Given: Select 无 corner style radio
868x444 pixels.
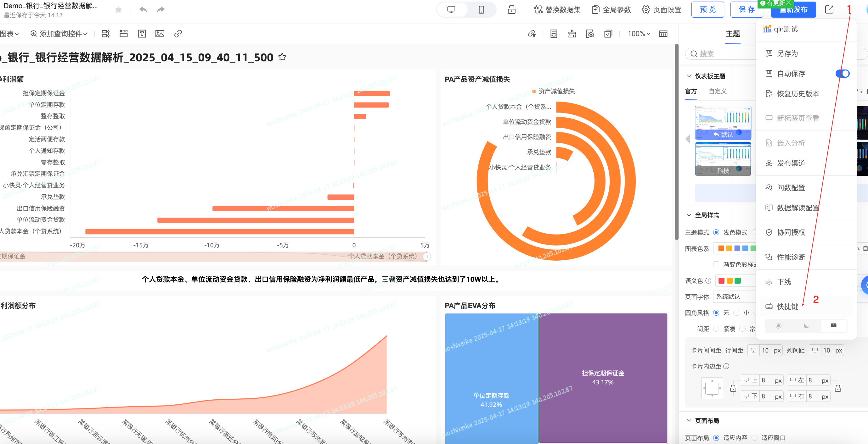Looking at the screenshot, I should pyautogui.click(x=716, y=313).
